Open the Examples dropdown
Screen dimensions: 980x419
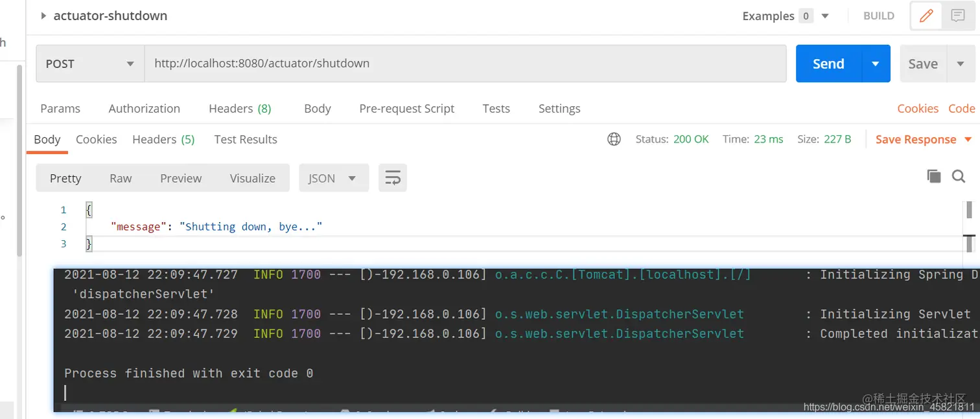785,16
